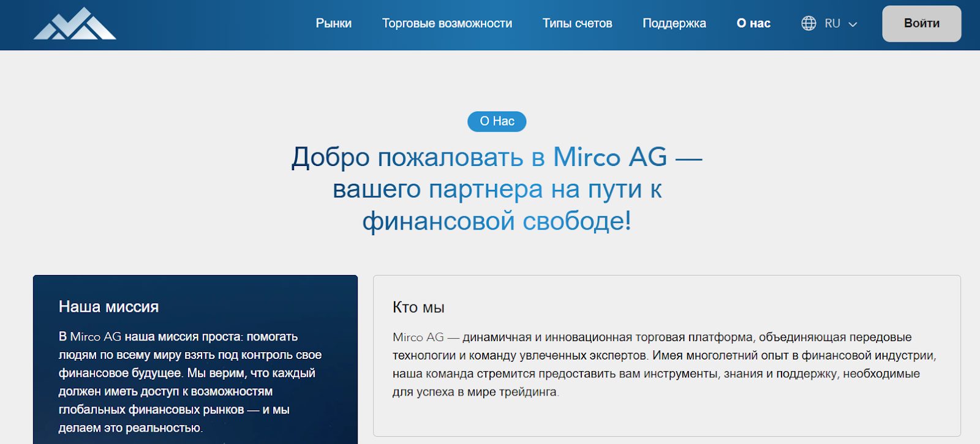This screenshot has height=444, width=980.
Task: Click Mirco AG at start of Кто мы text
Action: 418,337
